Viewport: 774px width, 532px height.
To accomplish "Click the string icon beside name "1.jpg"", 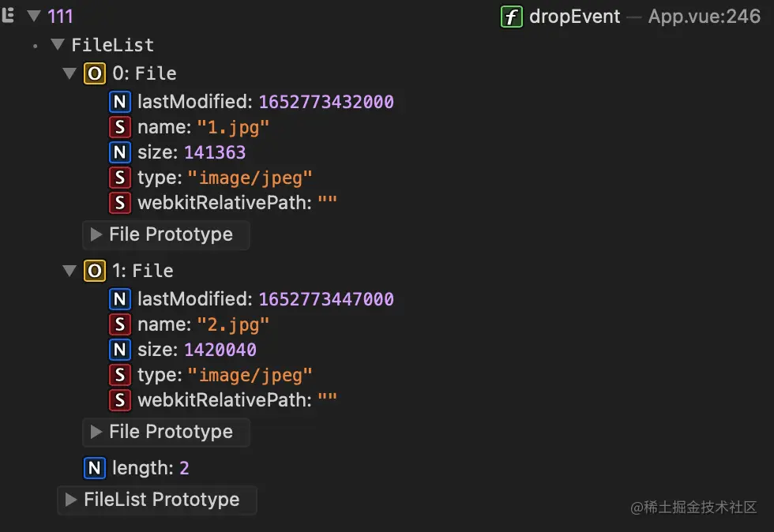I will click(120, 127).
